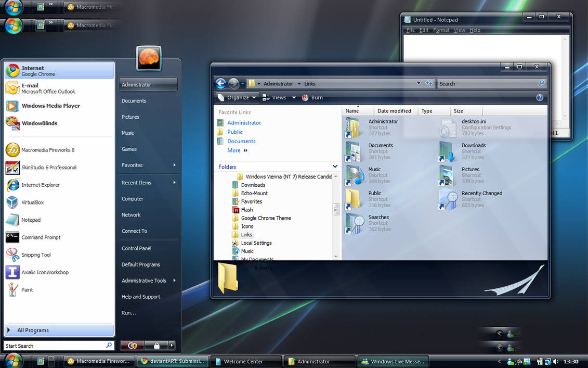Open the Views dropdown arrow

coord(293,97)
